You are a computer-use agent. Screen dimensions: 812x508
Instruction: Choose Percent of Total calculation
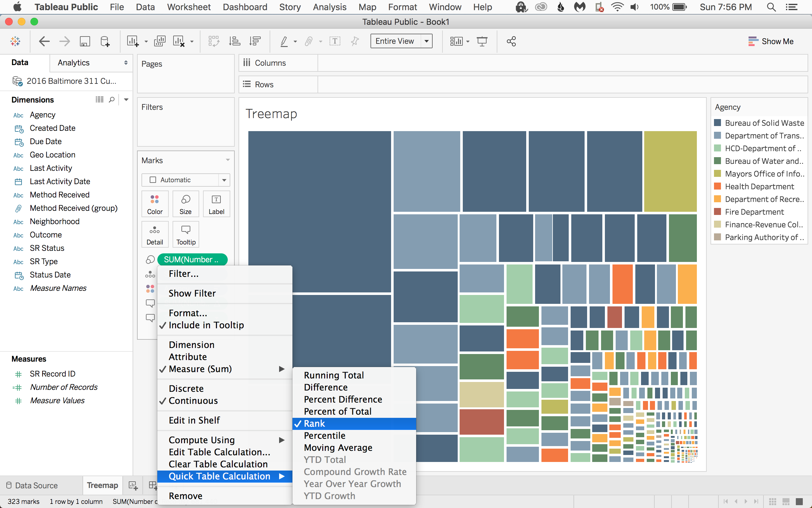[354, 411]
